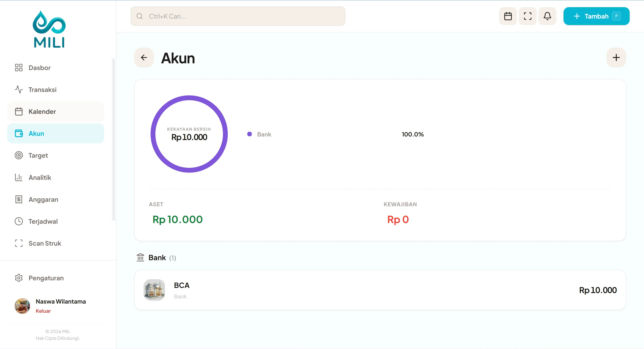Click the Mili logo

[49, 29]
